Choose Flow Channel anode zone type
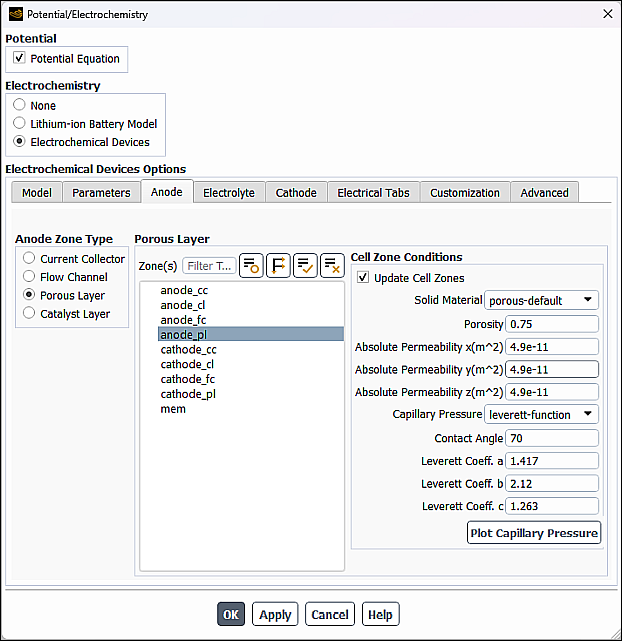 (x=29, y=276)
